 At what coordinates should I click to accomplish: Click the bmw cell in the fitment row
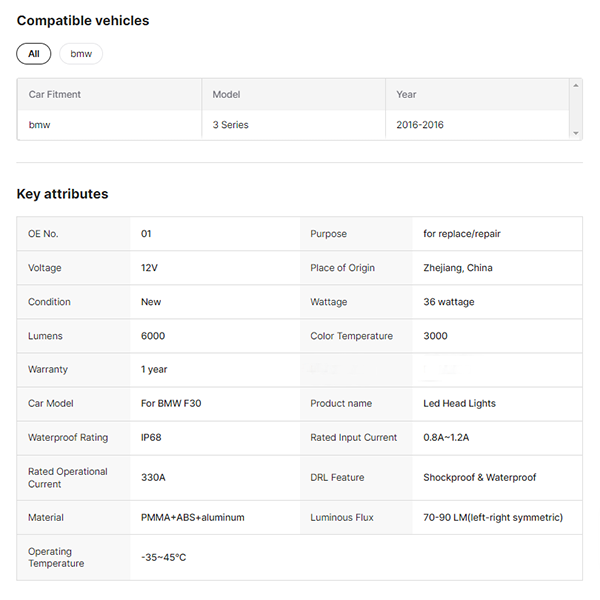(x=39, y=125)
